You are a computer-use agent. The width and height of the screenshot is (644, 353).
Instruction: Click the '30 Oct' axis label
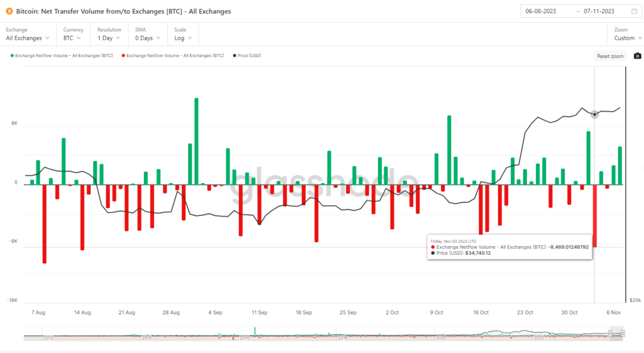tap(569, 313)
